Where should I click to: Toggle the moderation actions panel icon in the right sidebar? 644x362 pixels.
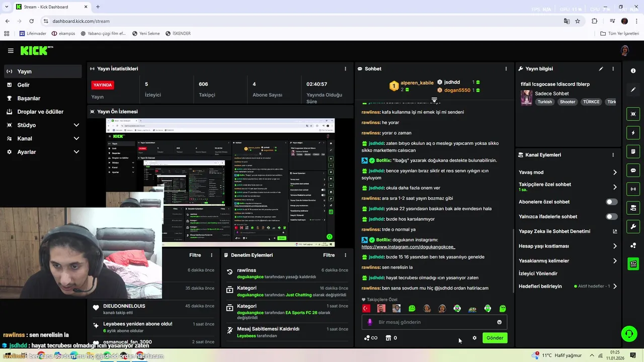pyautogui.click(x=633, y=208)
